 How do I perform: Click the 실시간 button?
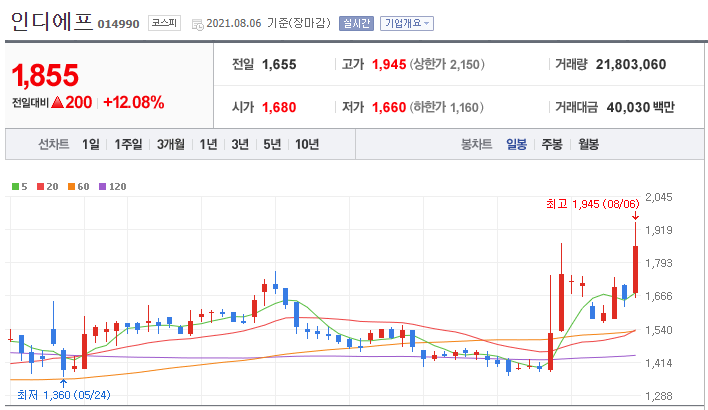click(x=356, y=23)
